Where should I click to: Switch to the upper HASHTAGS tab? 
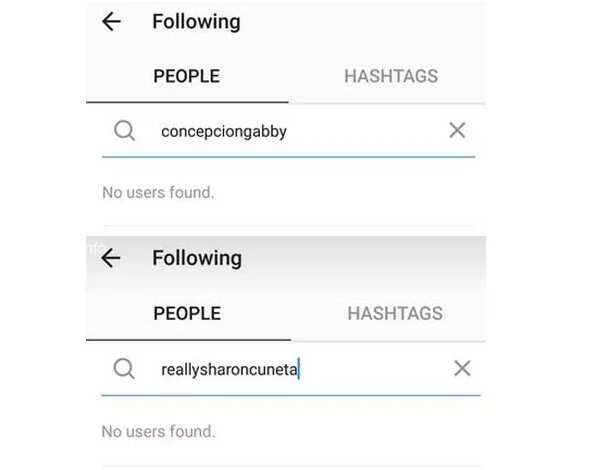click(x=391, y=76)
